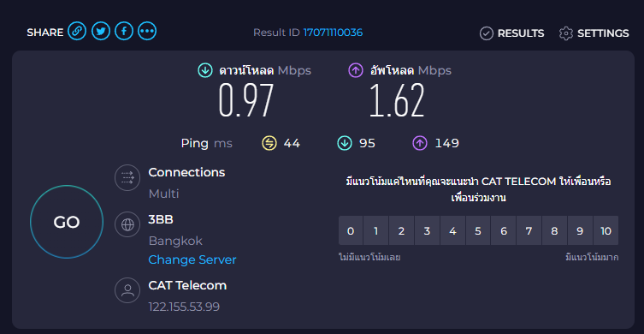Click the Change Server link

[192, 260]
